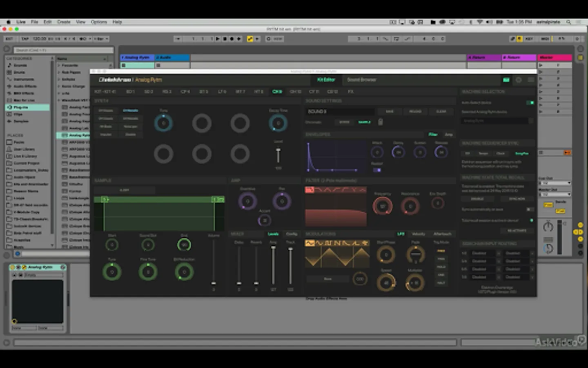Open the first dropdown in the 7/8 routing row
This screenshot has height=368, width=588.
click(485, 277)
